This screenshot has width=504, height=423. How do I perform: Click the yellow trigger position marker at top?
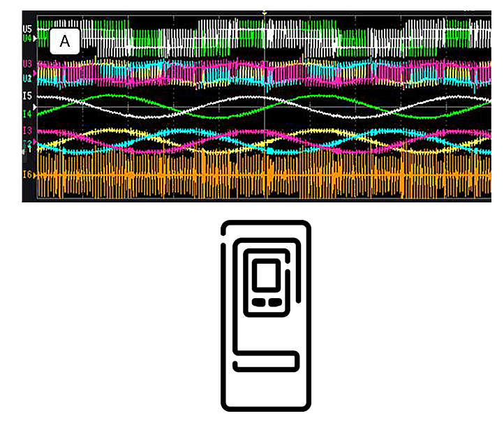point(264,13)
